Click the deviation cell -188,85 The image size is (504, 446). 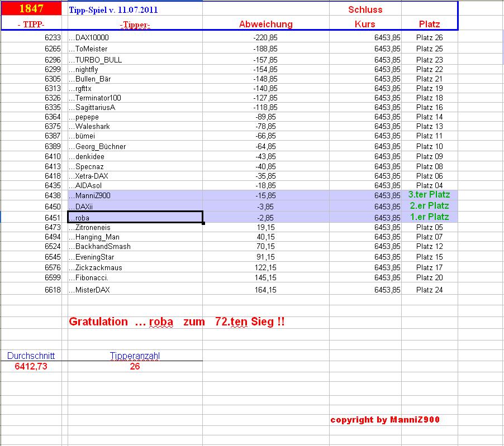click(265, 49)
